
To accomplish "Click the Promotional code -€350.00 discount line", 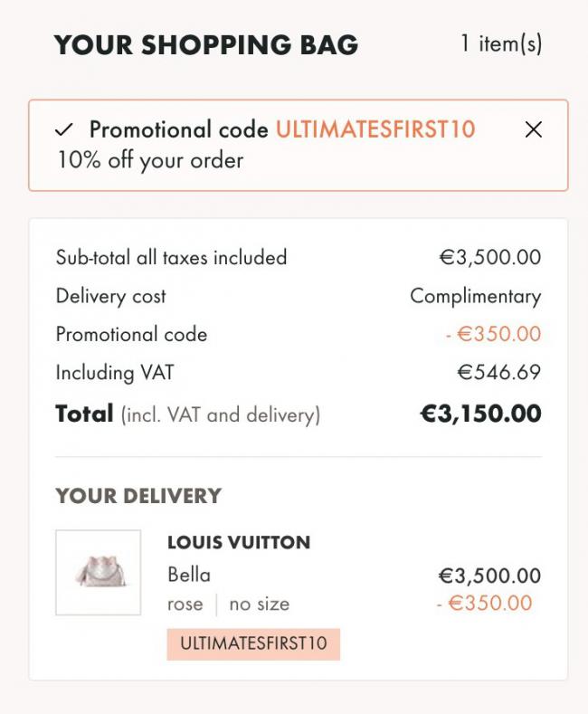I will 299,334.
